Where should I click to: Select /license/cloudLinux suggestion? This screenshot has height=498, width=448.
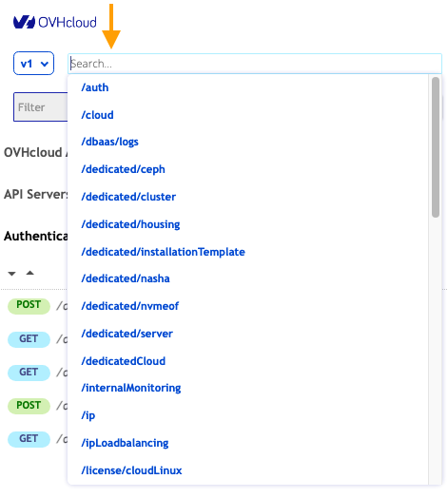(131, 470)
